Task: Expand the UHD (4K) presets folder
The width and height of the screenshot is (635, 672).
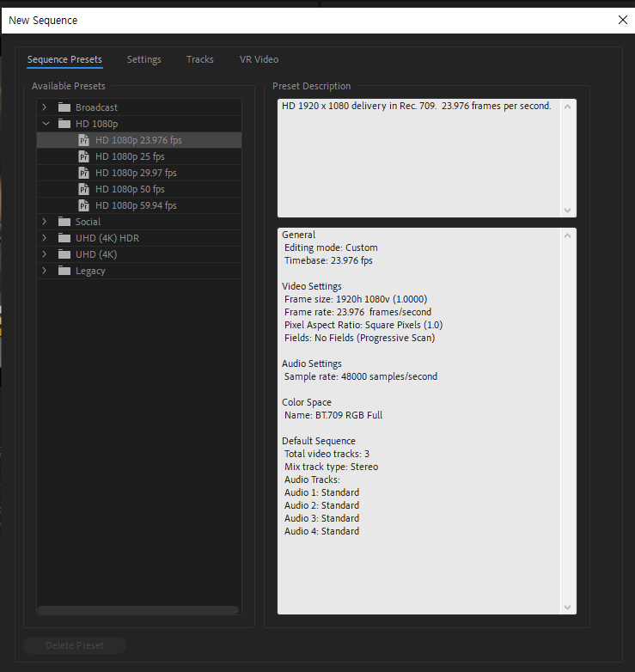Action: coord(45,254)
